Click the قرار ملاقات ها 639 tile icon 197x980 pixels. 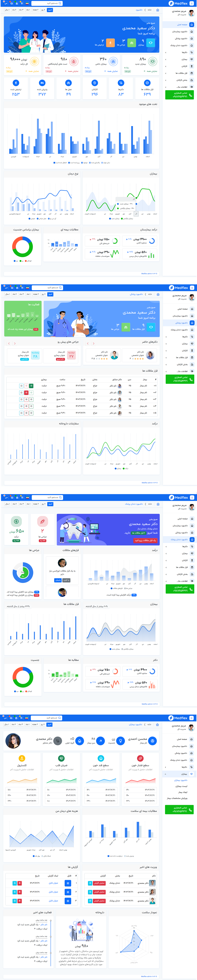147,83
